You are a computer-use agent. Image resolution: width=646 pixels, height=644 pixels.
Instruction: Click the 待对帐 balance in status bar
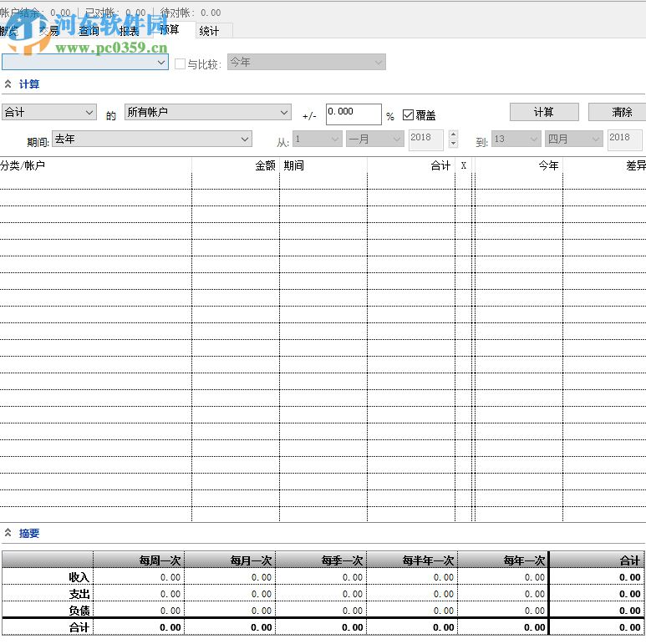pos(191,13)
